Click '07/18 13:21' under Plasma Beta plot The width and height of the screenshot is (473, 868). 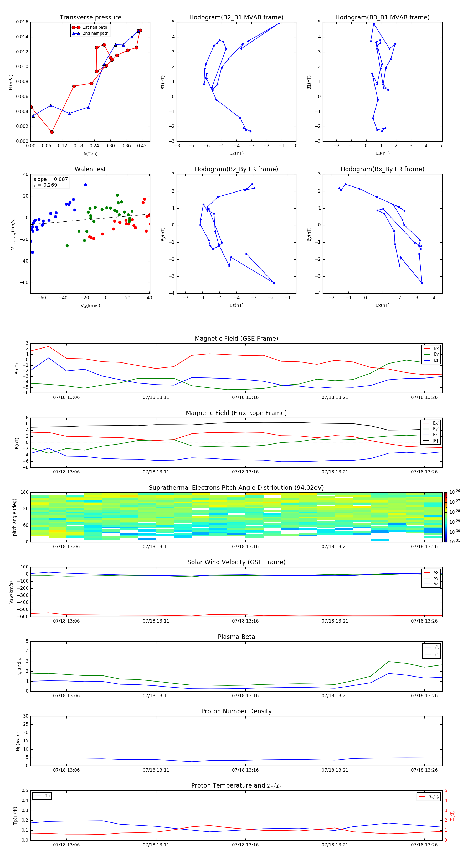coord(335,696)
